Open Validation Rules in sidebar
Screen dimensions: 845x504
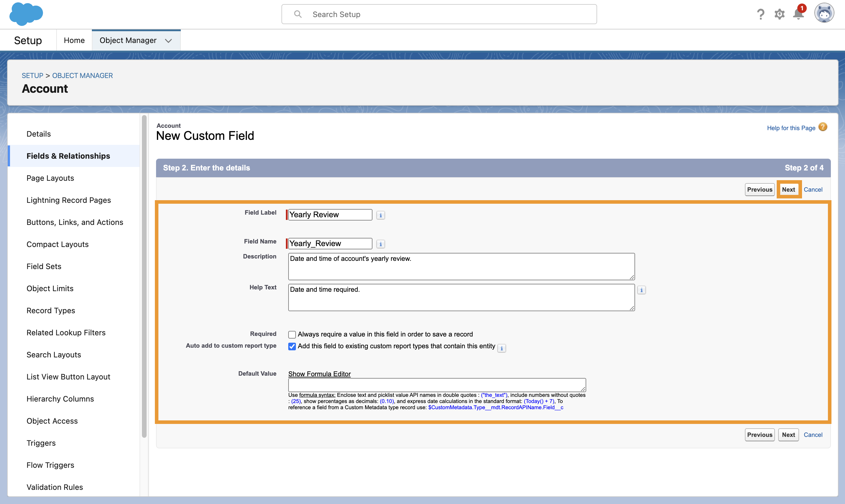(x=55, y=487)
